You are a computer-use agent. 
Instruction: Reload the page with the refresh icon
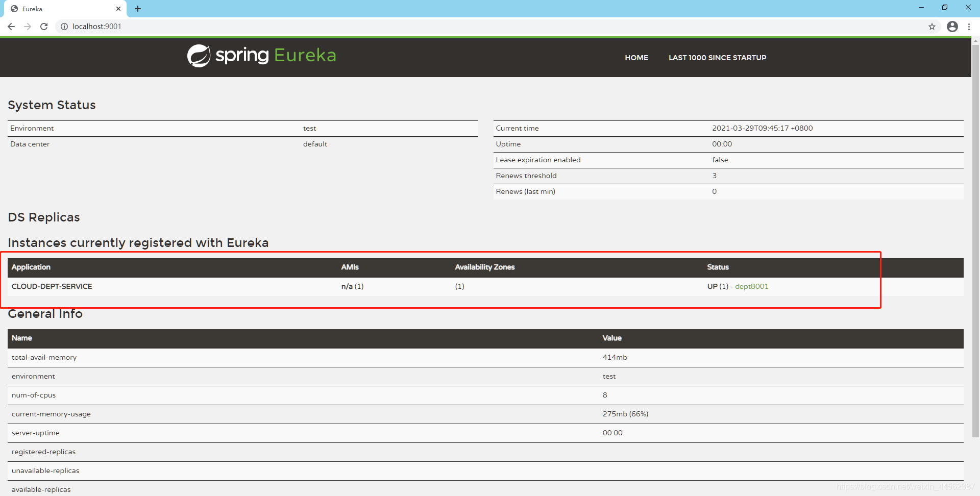44,27
